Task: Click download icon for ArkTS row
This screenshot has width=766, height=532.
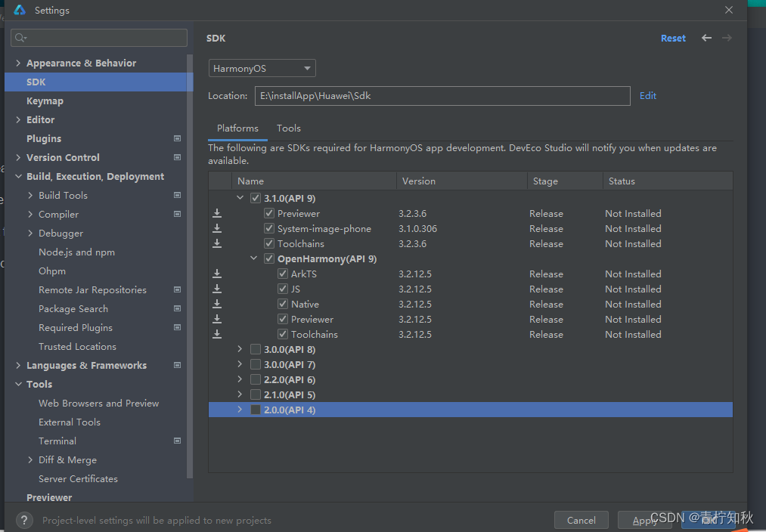Action: pyautogui.click(x=217, y=274)
